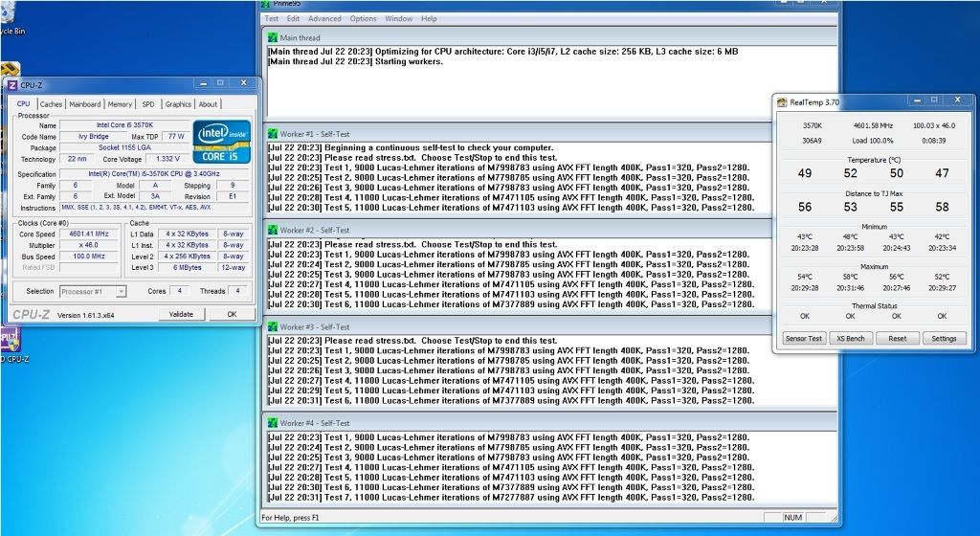Click the Instructions field in CPU-Z
The width and height of the screenshot is (980, 536).
(154, 208)
